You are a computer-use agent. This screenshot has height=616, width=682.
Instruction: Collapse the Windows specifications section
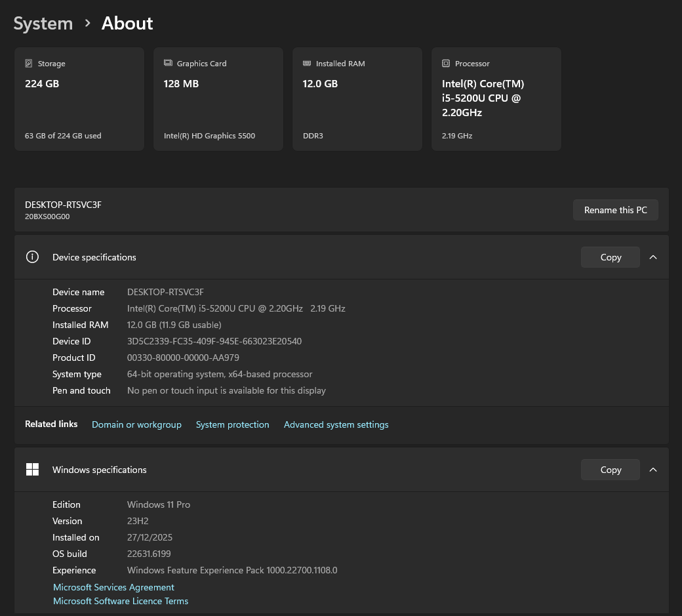653,470
